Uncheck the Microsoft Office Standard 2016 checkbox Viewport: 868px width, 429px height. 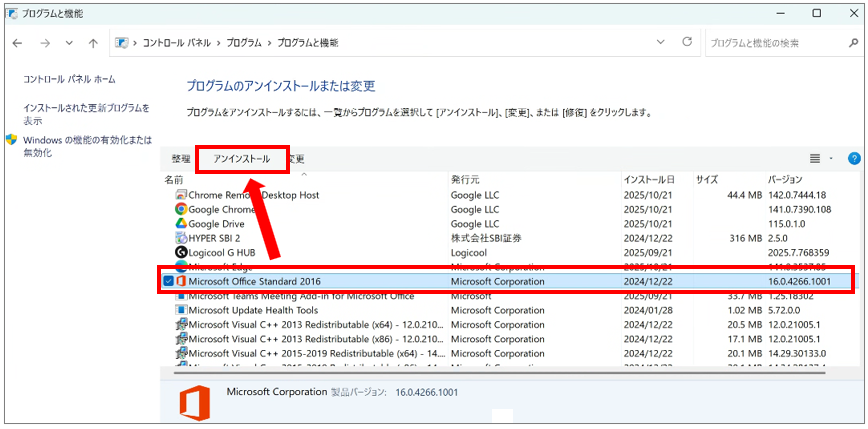pyautogui.click(x=167, y=282)
